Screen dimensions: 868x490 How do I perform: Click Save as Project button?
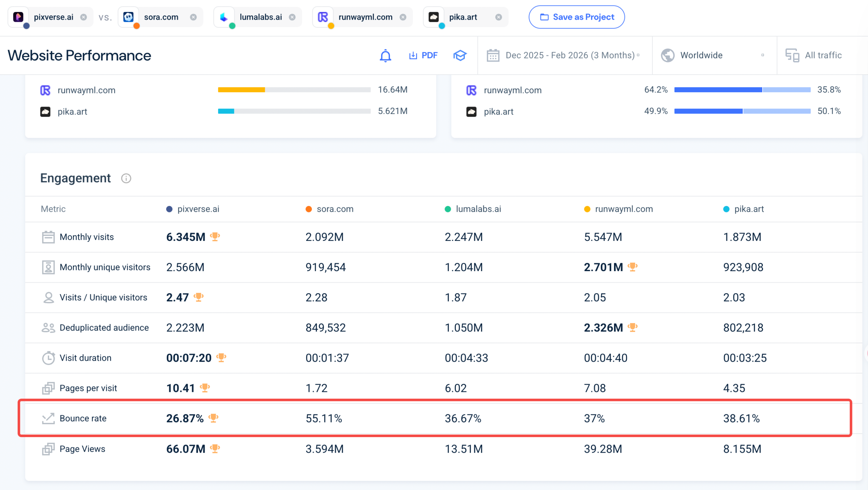tap(576, 17)
